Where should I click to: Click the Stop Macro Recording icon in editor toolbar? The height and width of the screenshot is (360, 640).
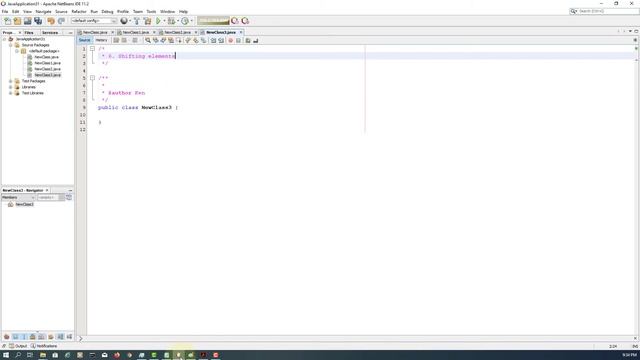tap(238, 40)
